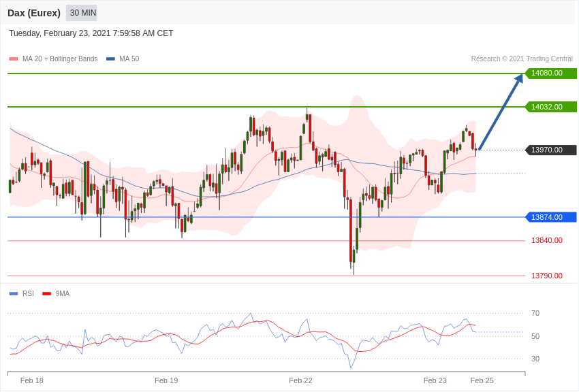
Task: Click the Dax (Eurex) chart title
Action: 34,13
